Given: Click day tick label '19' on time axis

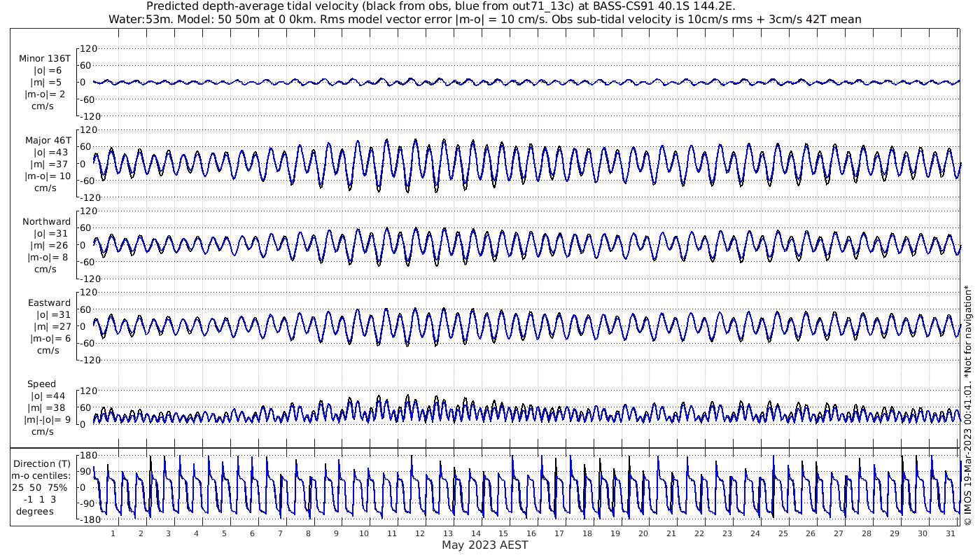Looking at the screenshot, I should (615, 533).
